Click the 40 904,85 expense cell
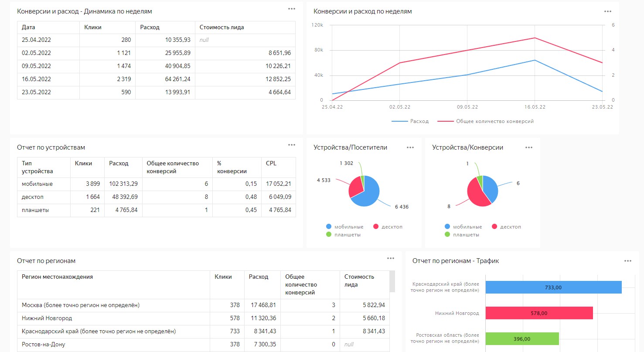The image size is (644, 352). coord(165,66)
